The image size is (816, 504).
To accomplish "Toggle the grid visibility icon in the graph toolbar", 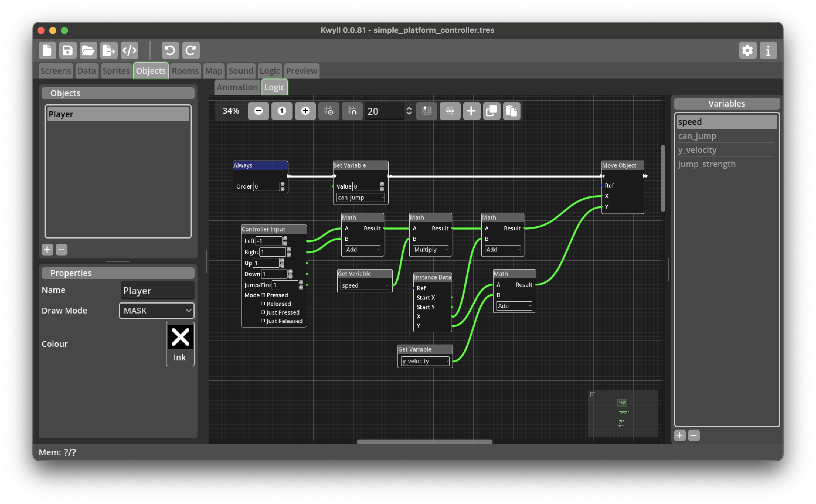I will point(328,111).
